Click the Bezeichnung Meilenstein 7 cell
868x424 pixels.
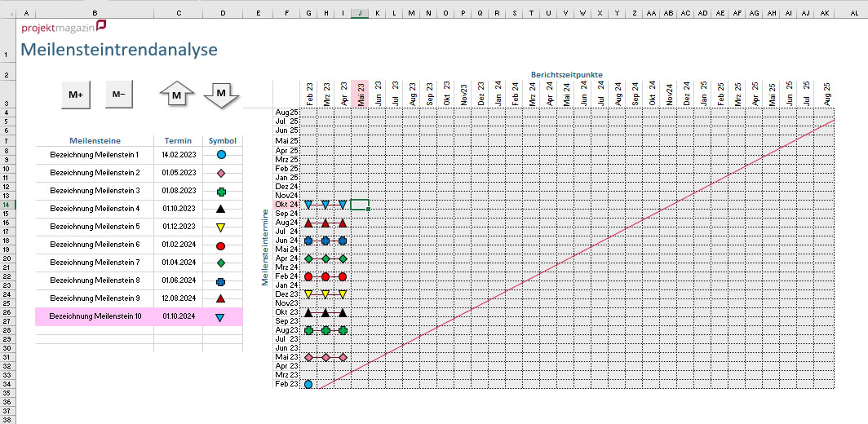click(95, 263)
